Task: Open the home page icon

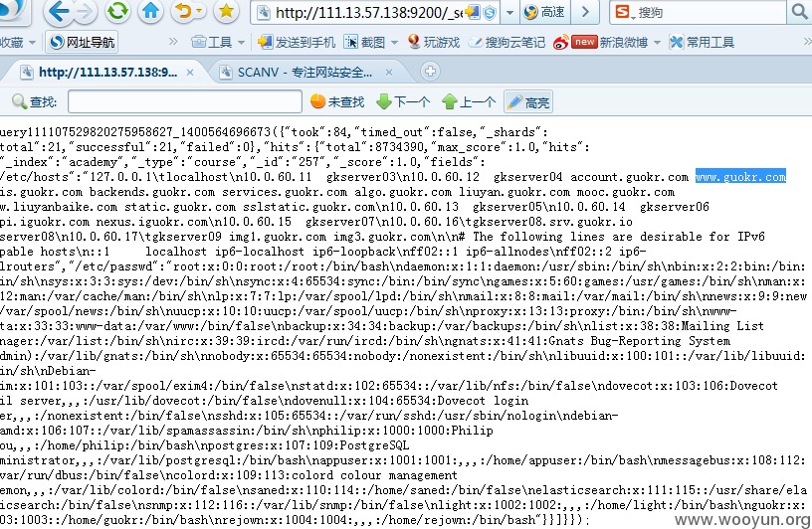Action: tap(150, 11)
